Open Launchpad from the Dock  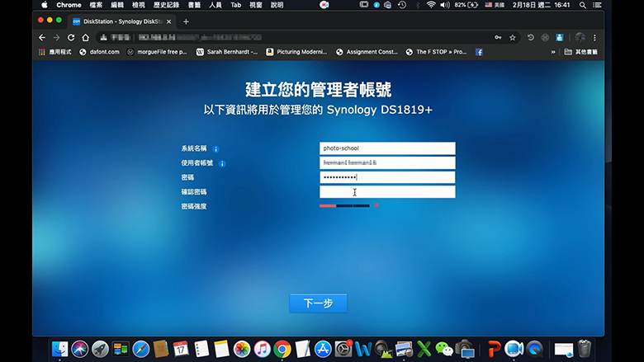coord(100,350)
